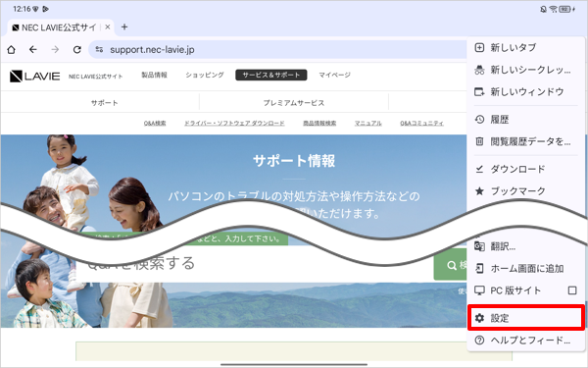Open ダウンロード from the menu
This screenshot has height=368, width=588.
click(x=525, y=170)
